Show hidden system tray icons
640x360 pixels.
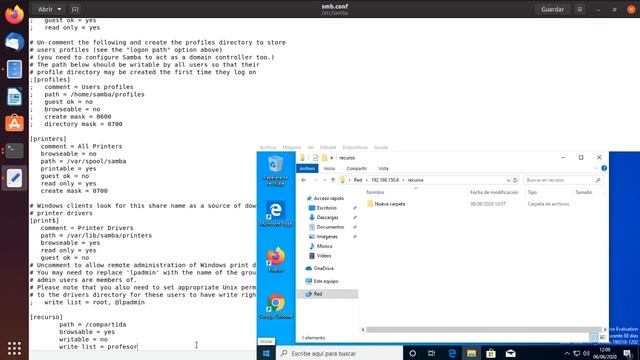point(567,353)
